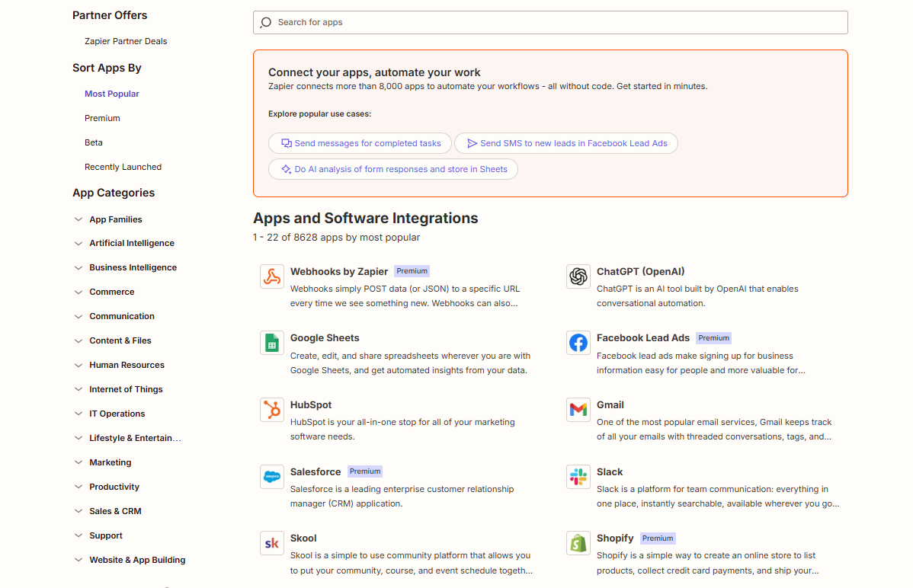Select the HubSpot sprocket icon
The width and height of the screenshot is (913, 588).
[x=272, y=410]
